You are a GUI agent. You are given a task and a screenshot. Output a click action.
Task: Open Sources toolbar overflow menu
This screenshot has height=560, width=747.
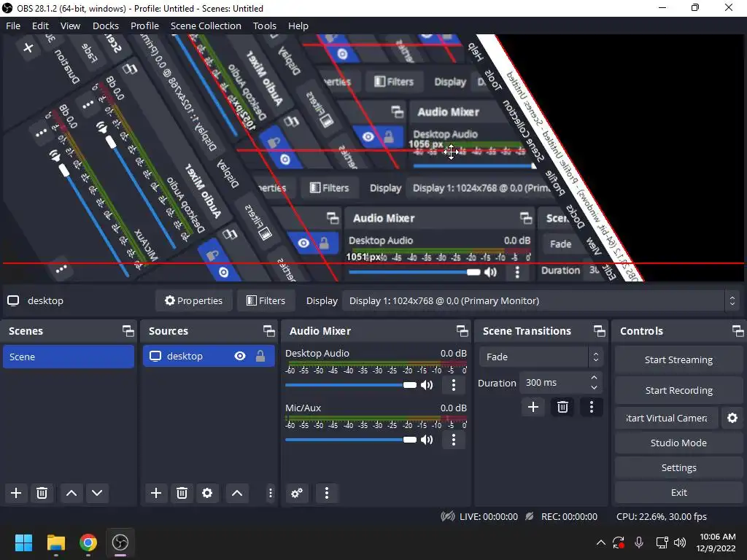270,493
